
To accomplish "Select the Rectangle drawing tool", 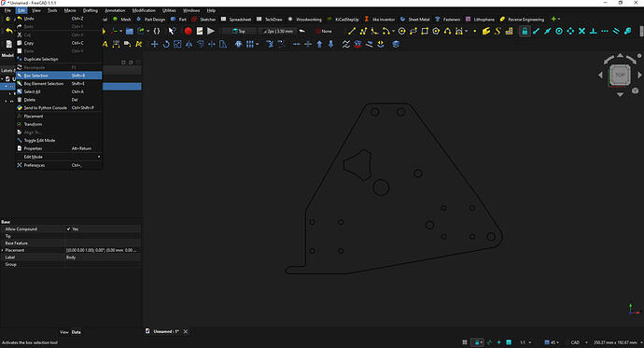I will 425,31.
